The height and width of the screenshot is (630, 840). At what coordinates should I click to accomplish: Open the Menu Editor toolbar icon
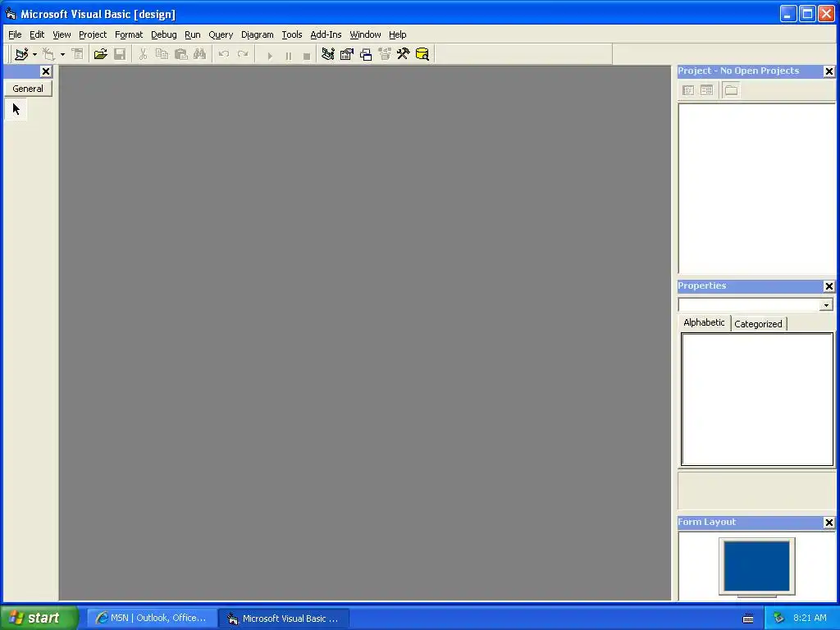pyautogui.click(x=78, y=54)
